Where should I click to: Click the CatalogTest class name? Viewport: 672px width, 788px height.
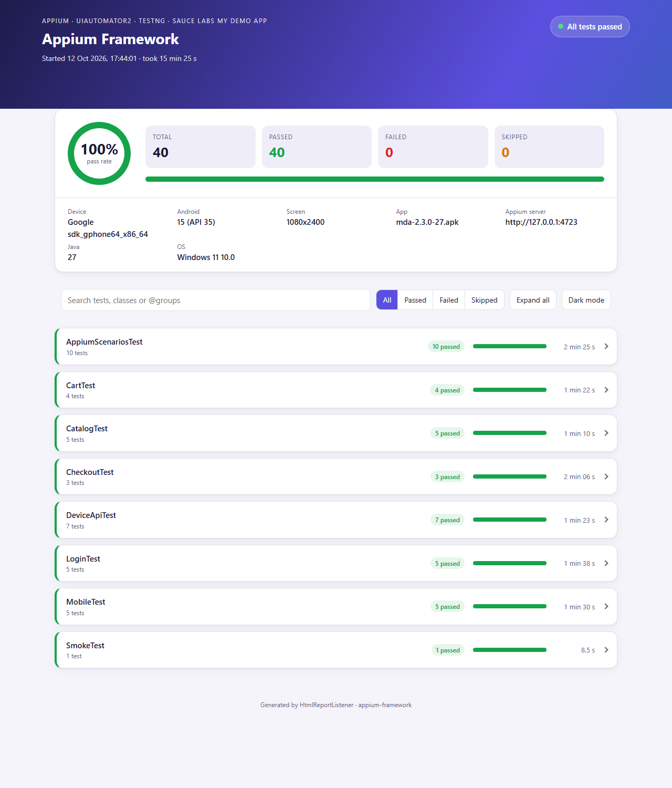[x=87, y=429]
